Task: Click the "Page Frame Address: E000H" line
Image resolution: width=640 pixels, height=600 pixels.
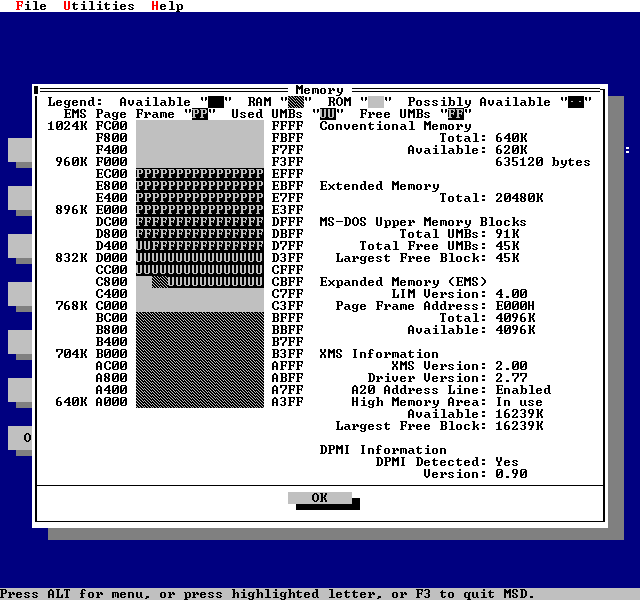Action: [435, 306]
